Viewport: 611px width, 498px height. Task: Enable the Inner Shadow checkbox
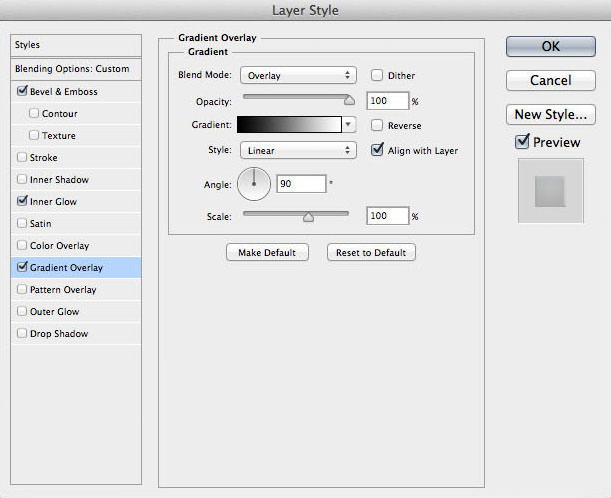pyautogui.click(x=22, y=179)
